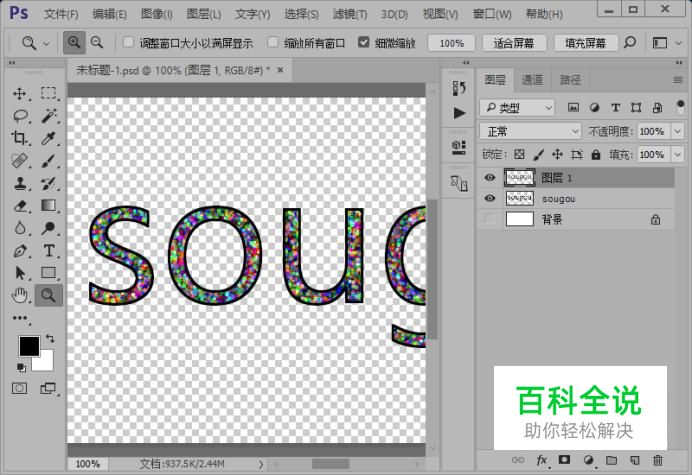Switch to the 路径 tab
The image size is (692, 475).
pos(570,80)
